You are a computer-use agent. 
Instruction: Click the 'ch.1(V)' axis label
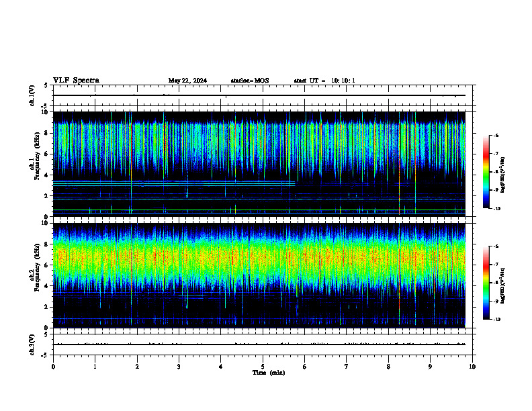pos(32,95)
